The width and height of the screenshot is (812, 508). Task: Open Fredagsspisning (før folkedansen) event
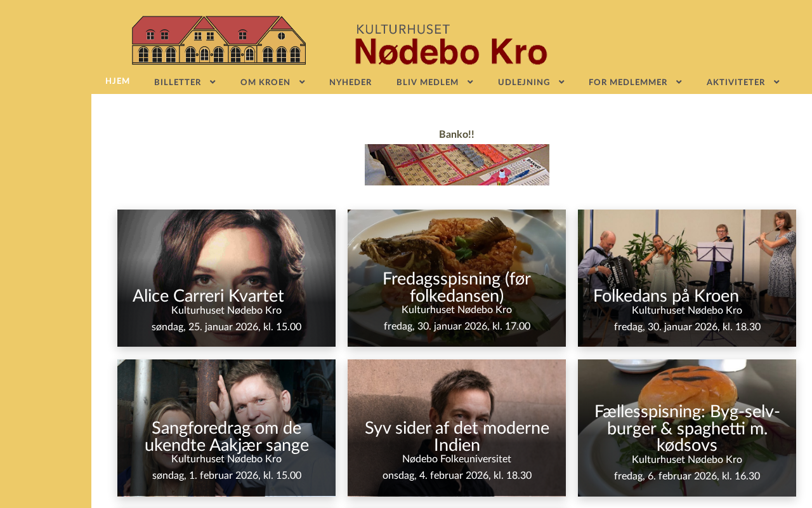pos(457,278)
